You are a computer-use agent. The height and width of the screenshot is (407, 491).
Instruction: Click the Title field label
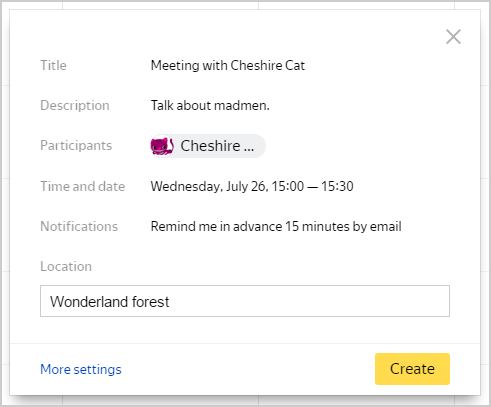[53, 65]
